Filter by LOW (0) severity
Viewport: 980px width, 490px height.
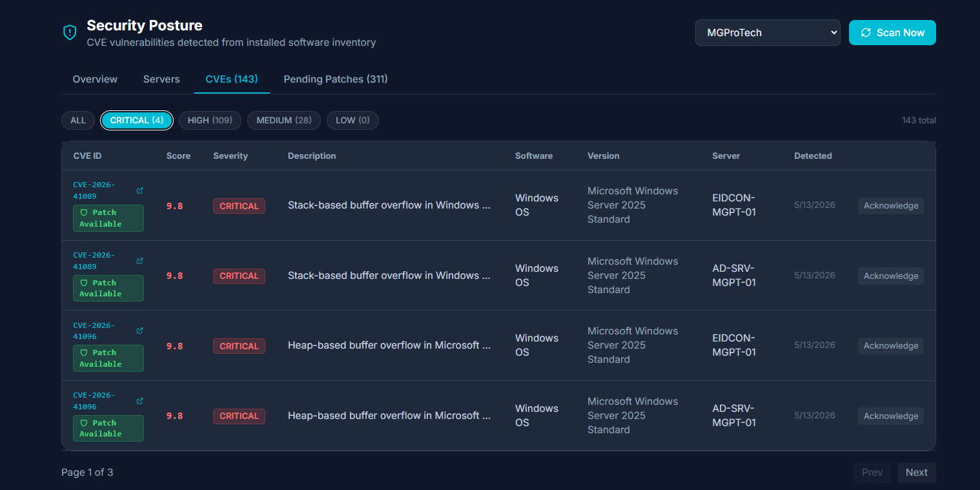[352, 120]
